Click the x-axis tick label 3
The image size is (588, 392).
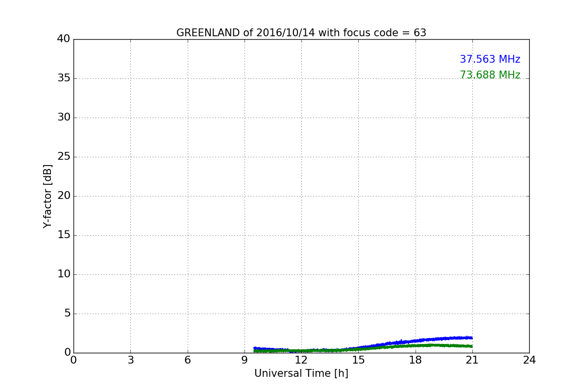pyautogui.click(x=130, y=360)
